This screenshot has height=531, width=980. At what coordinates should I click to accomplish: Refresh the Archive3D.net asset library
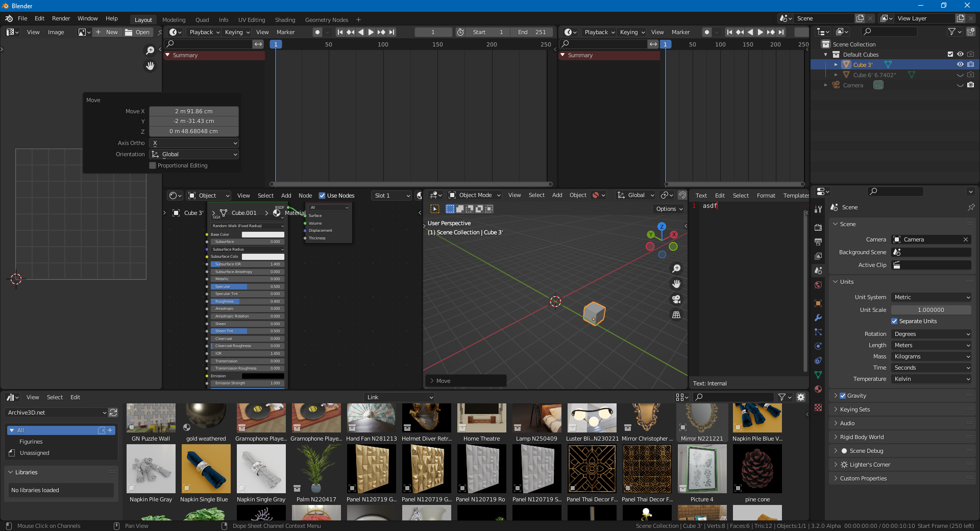click(x=113, y=413)
